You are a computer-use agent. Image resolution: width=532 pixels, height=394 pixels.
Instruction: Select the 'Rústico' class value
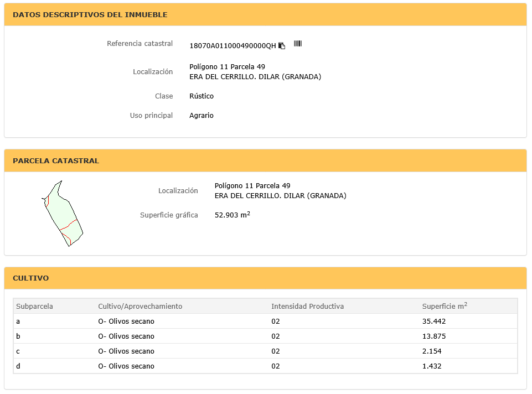(202, 96)
